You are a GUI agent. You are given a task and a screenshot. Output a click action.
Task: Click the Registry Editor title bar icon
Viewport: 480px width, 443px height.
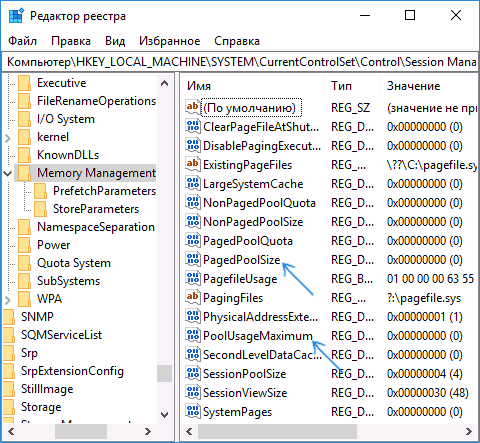pos(16,16)
